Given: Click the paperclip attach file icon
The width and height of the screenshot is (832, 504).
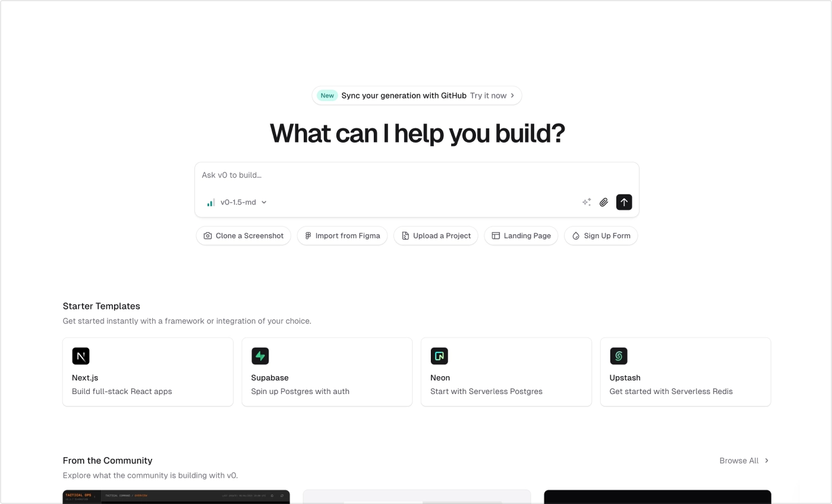Looking at the screenshot, I should 604,202.
